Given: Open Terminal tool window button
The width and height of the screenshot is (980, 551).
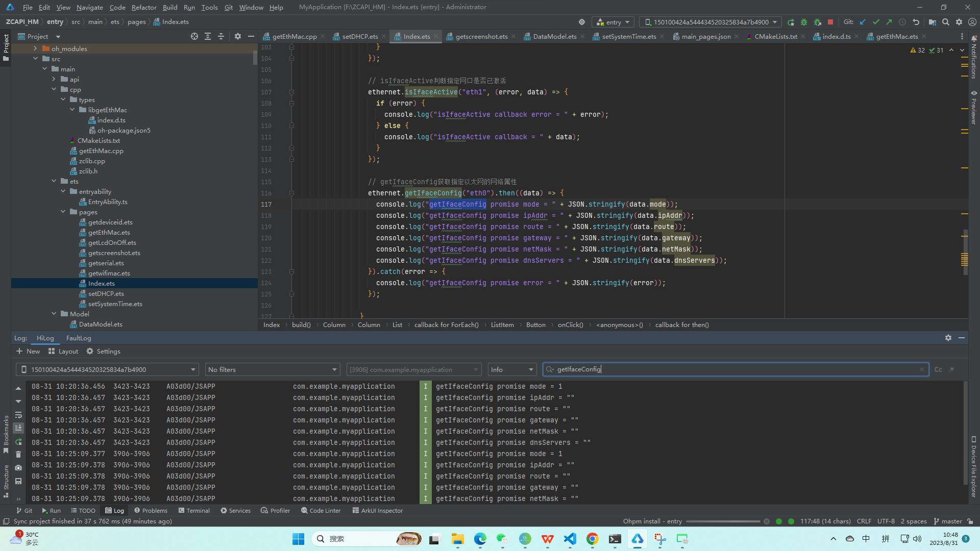Looking at the screenshot, I should pos(194,510).
